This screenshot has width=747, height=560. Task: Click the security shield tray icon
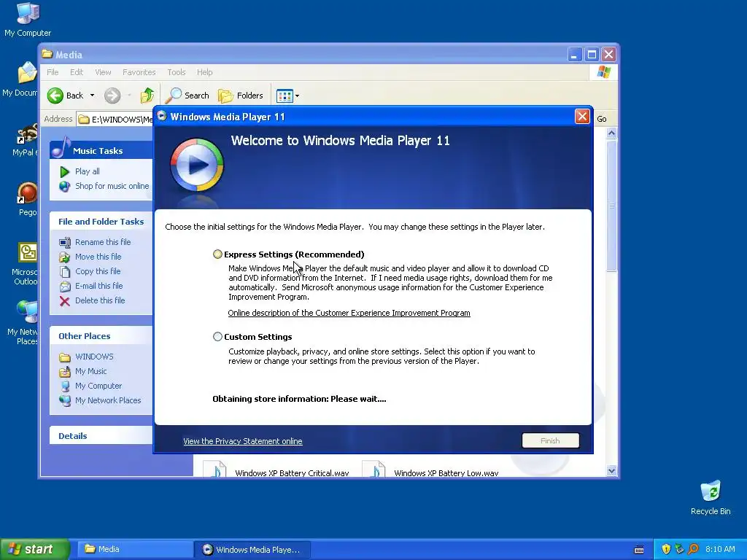point(666,549)
